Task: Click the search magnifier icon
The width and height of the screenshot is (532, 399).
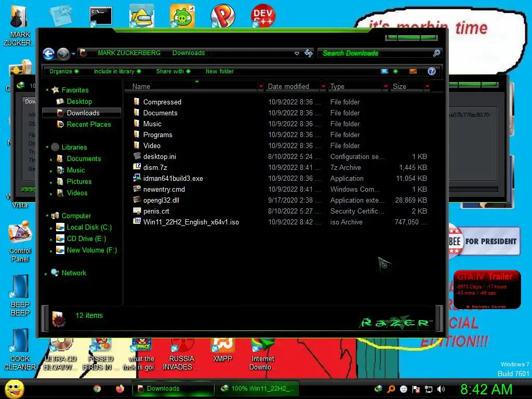Action: (436, 53)
